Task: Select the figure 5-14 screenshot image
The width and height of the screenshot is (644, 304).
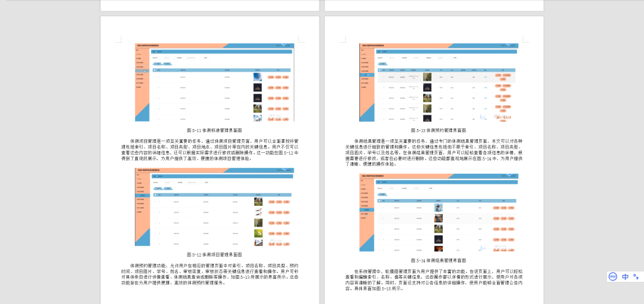Action: click(x=438, y=212)
